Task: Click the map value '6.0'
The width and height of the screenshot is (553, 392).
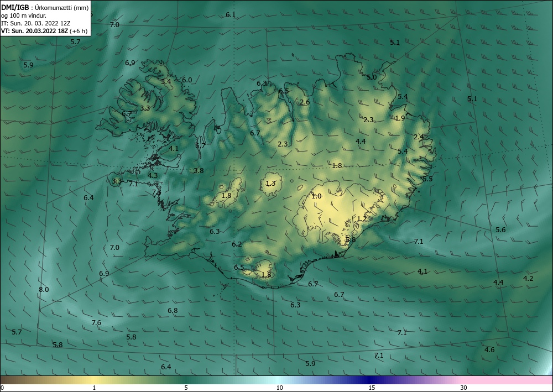Action: click(x=187, y=80)
